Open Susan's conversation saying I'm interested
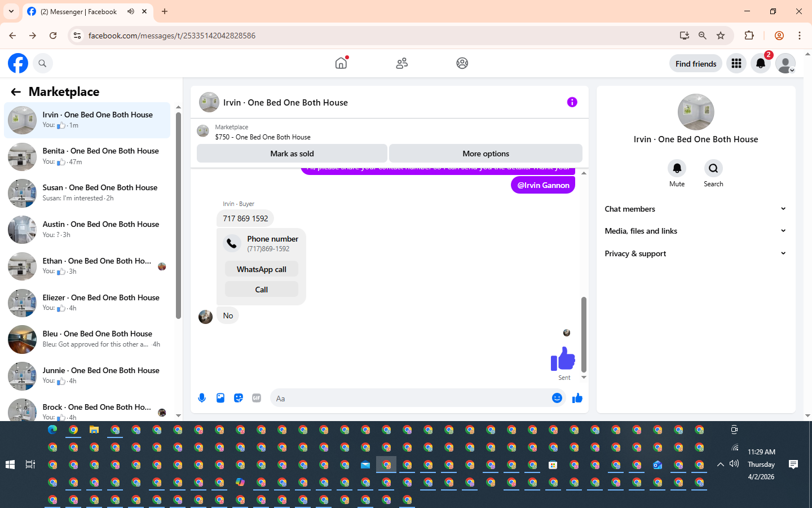 point(87,193)
